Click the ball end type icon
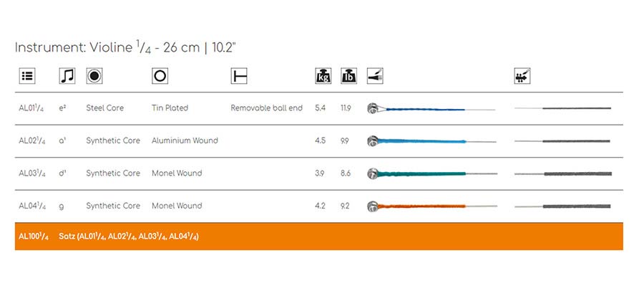Image resolution: width=644 pixels, height=286 pixels. pos(239,76)
